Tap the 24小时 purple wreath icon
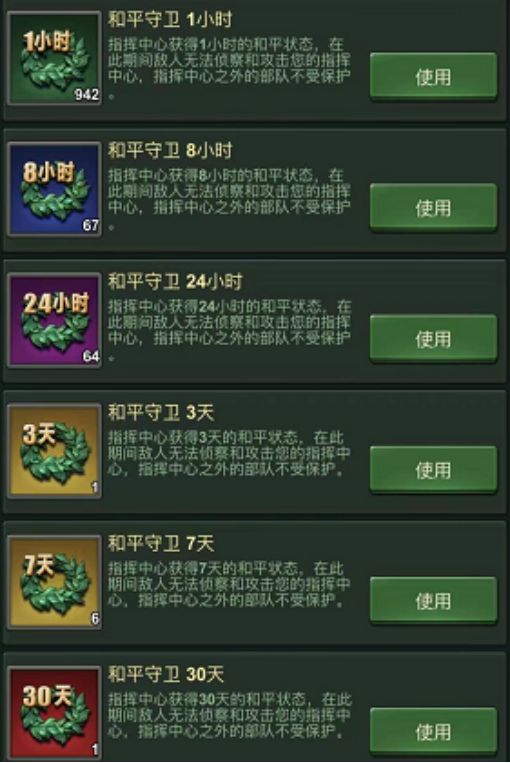The height and width of the screenshot is (763, 510). click(x=55, y=320)
